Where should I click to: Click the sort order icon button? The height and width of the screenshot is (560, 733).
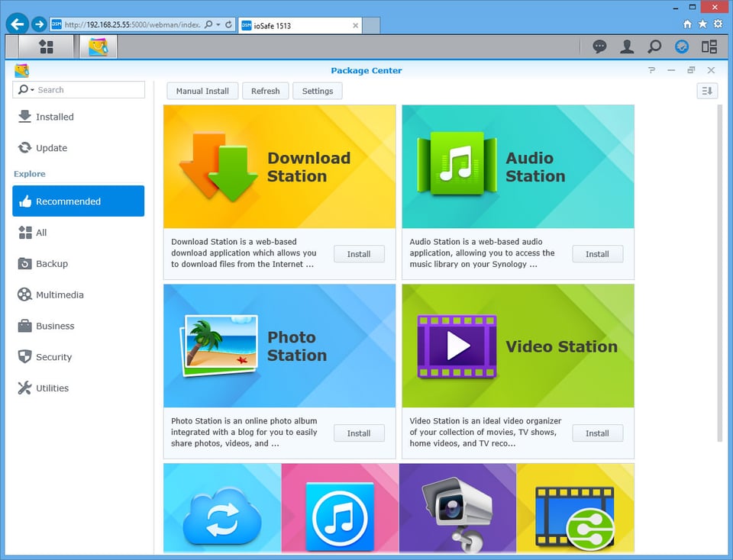707,91
